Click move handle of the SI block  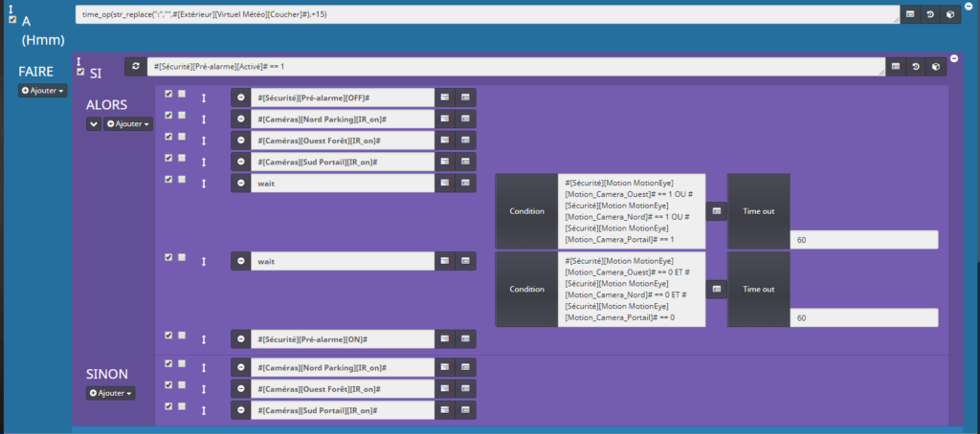coord(79,61)
